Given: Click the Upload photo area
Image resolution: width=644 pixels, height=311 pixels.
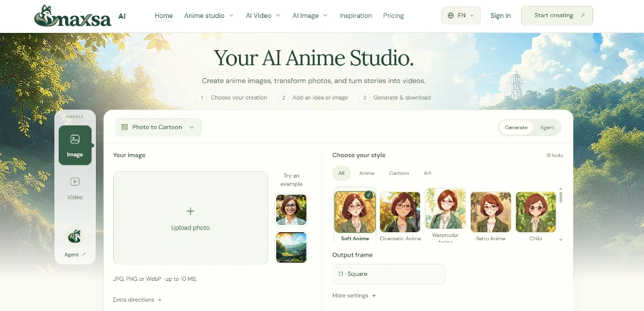Looking at the screenshot, I should [190, 218].
